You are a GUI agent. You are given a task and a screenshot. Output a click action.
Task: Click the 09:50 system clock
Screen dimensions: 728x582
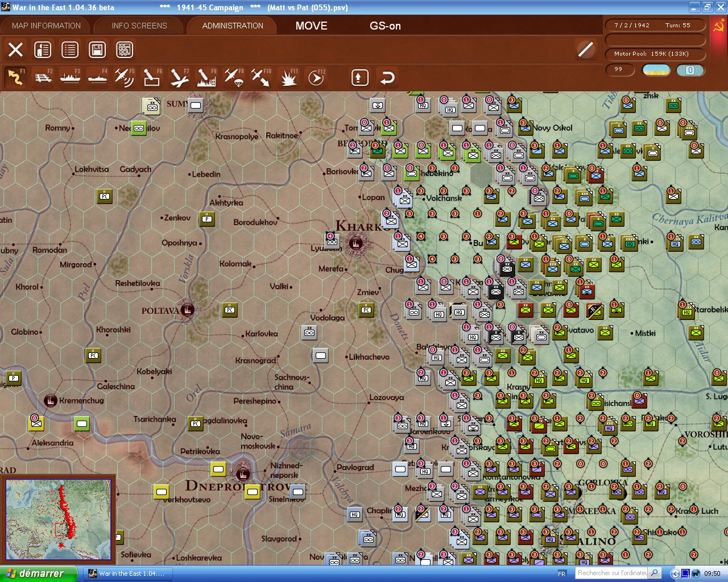tap(712, 574)
